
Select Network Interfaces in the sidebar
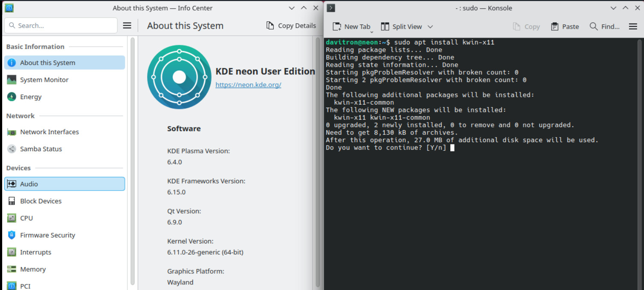coord(49,132)
